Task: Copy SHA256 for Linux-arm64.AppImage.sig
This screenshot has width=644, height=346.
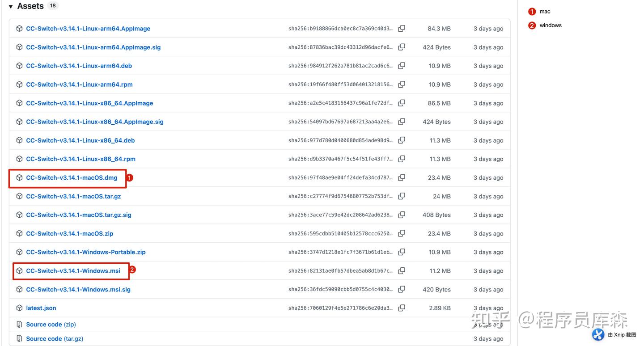Action: point(402,47)
